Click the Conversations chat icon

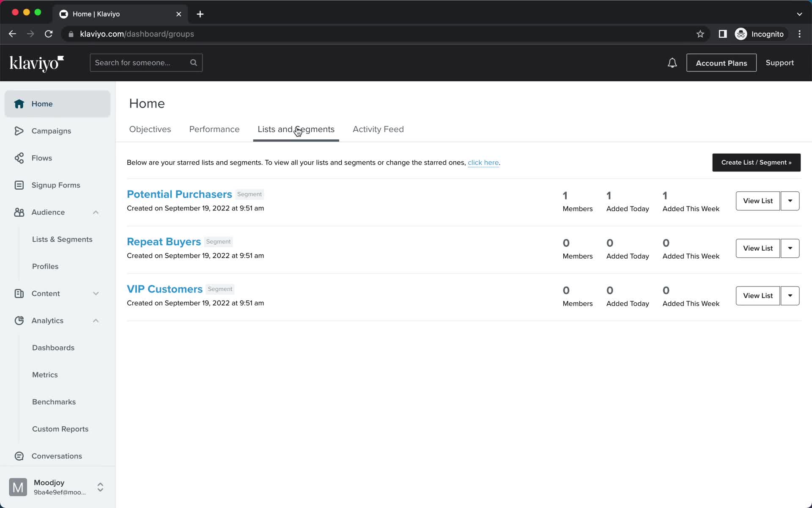click(19, 456)
